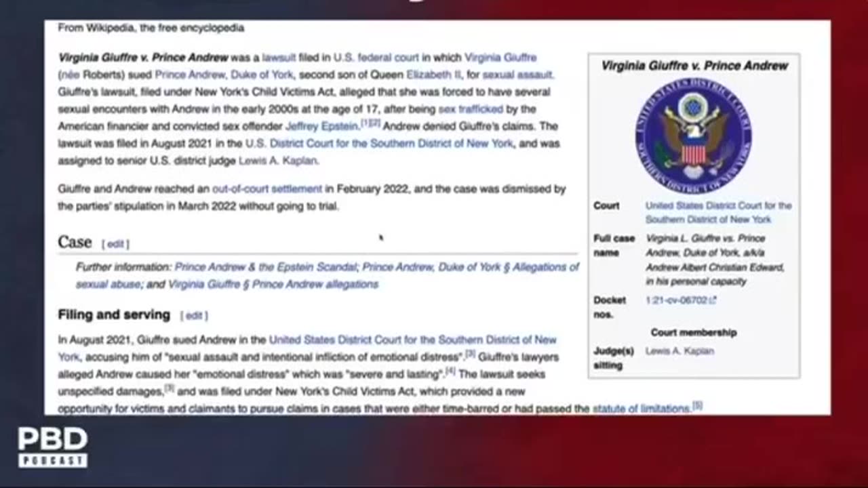The image size is (868, 488).
Task: Click the Southern District of New York seal image
Action: point(694,136)
